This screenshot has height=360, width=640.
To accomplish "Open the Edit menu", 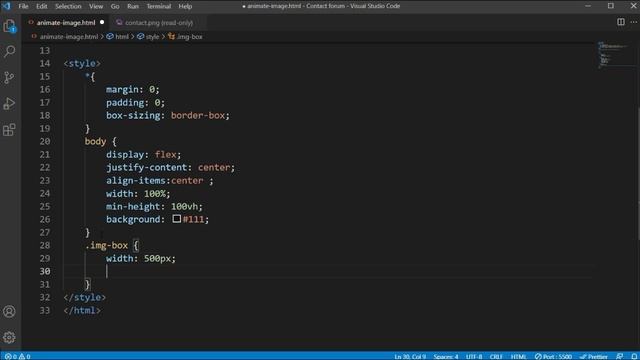I will 41,6.
